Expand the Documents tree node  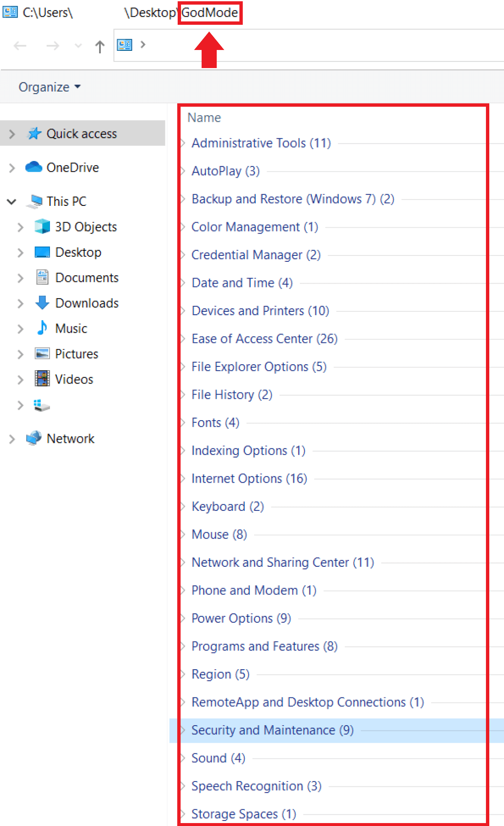pyautogui.click(x=20, y=278)
